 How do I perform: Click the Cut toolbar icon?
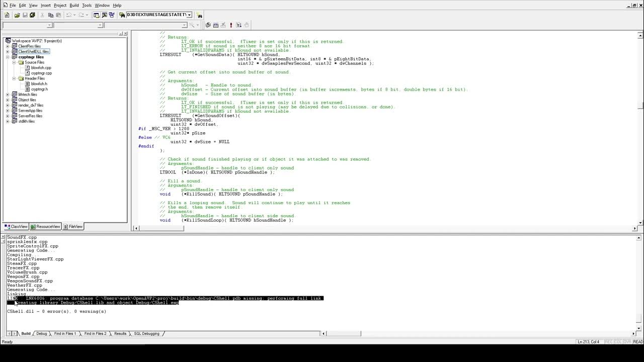(42, 15)
